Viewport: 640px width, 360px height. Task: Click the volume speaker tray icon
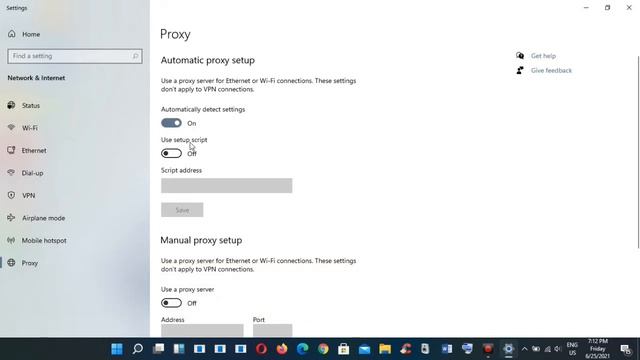[558, 349]
